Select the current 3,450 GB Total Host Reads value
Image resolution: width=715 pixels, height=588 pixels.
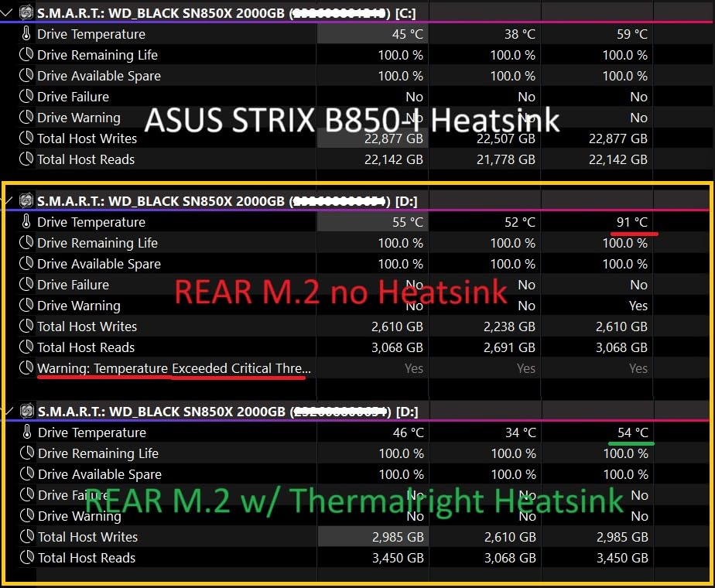point(398,558)
